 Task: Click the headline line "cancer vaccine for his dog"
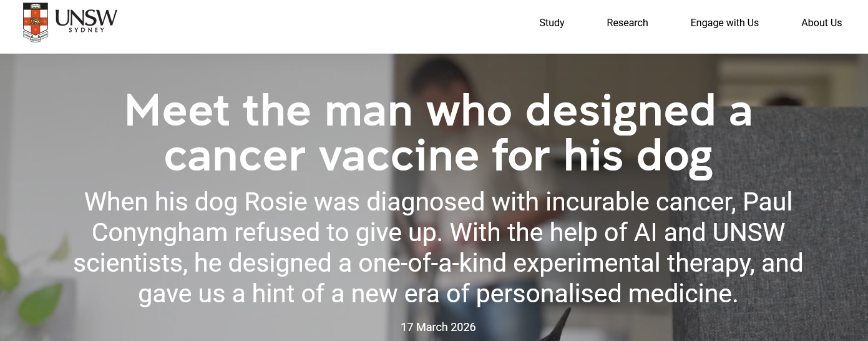pos(438,156)
